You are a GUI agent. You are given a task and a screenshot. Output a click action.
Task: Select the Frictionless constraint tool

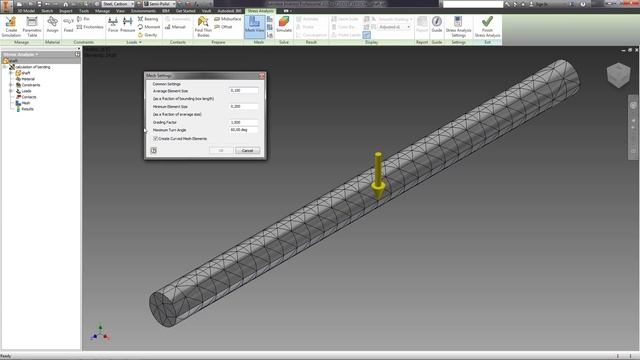pyautogui.click(x=90, y=27)
